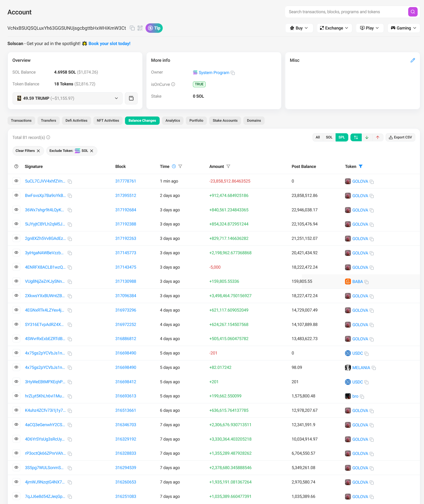
Task: Open signature K4uhz4ZCfv73i1j1y7
Action: click(x=45, y=411)
